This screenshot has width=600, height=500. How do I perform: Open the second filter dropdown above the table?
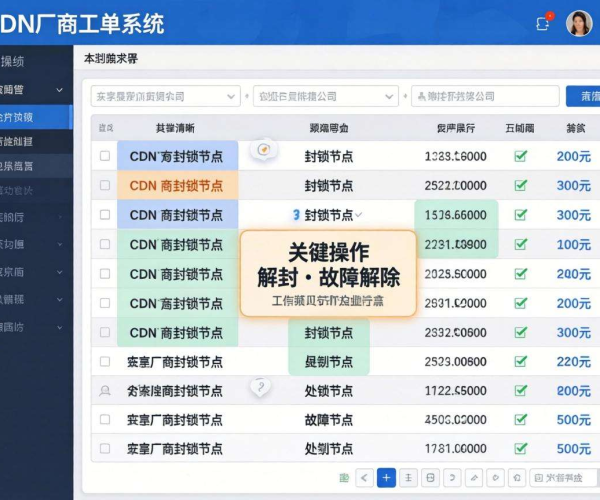point(326,96)
